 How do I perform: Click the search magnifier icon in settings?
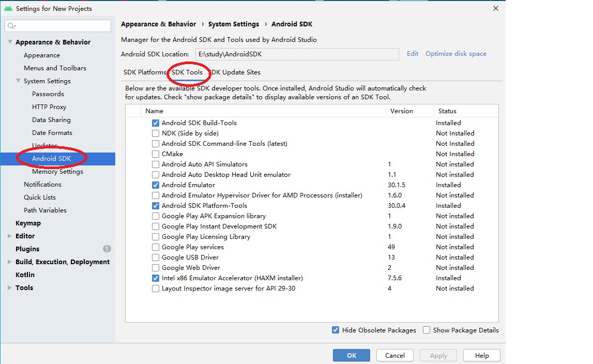click(x=11, y=26)
